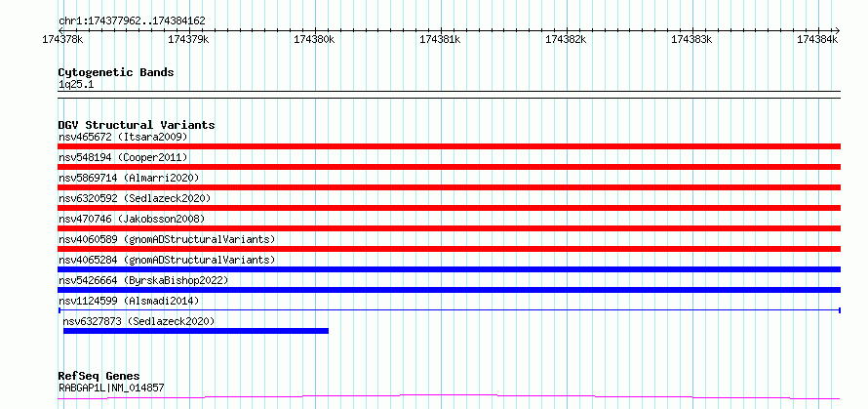868x409 pixels.
Task: Click the 174378k ruler tick label
Action: click(x=62, y=39)
